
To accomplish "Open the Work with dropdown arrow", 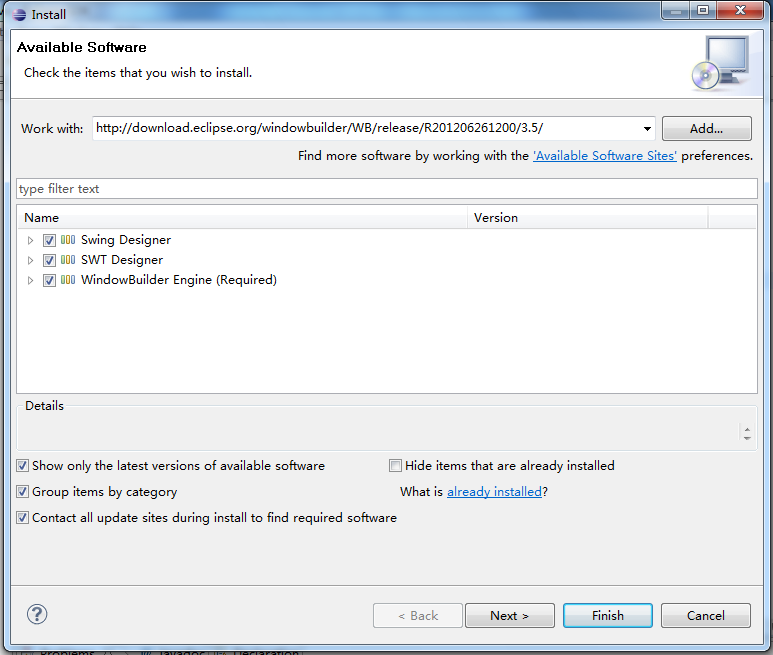I will (x=647, y=129).
